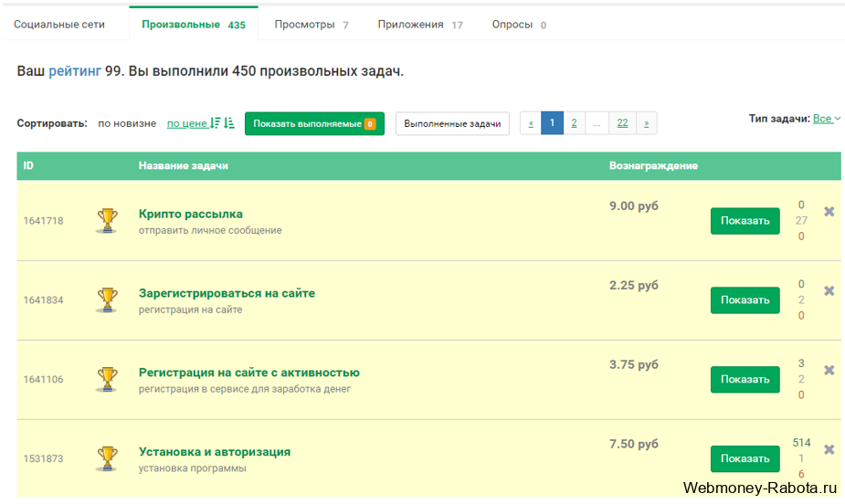
Task: Click the Вознаграждение column header
Action: [653, 166]
